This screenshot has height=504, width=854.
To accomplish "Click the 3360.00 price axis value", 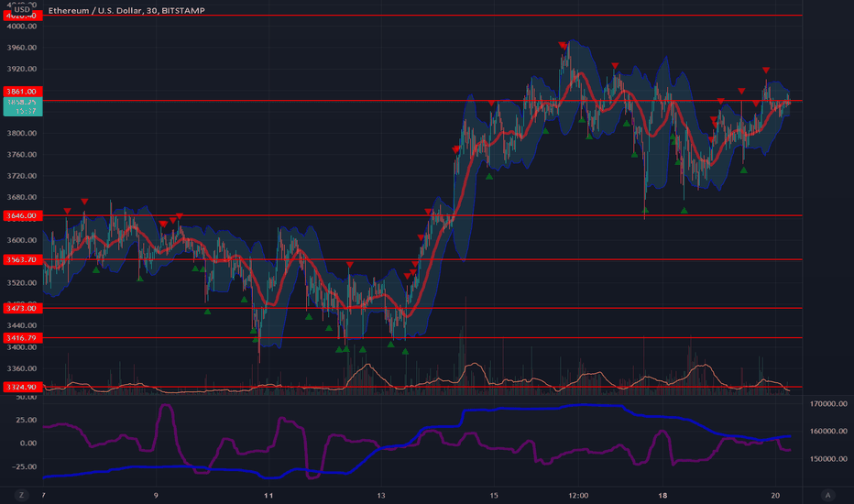I will [x=22, y=368].
